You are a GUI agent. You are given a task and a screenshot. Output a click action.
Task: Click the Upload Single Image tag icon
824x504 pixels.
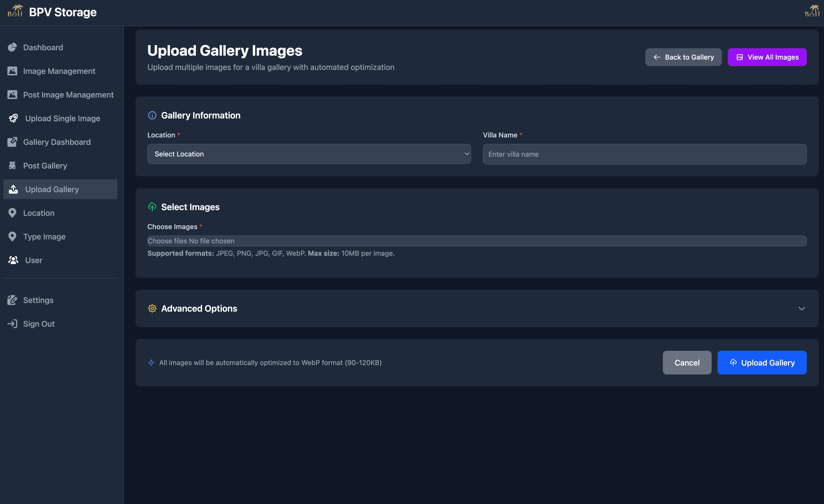pyautogui.click(x=13, y=118)
